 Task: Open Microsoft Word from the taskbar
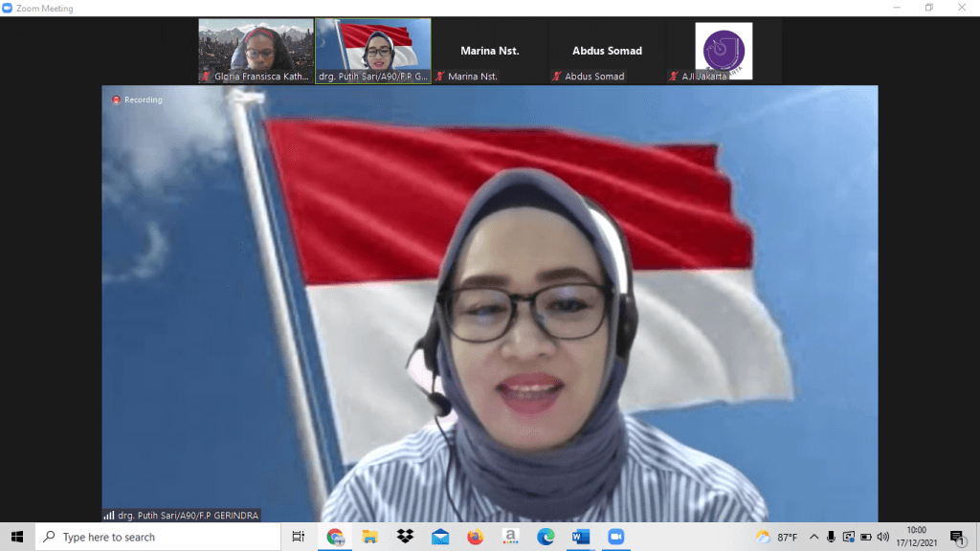coord(581,537)
